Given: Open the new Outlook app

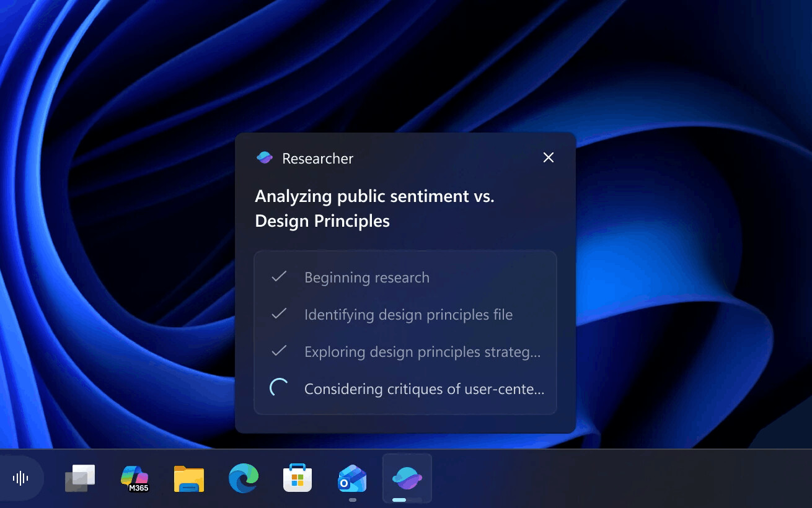Looking at the screenshot, I should coord(351,477).
